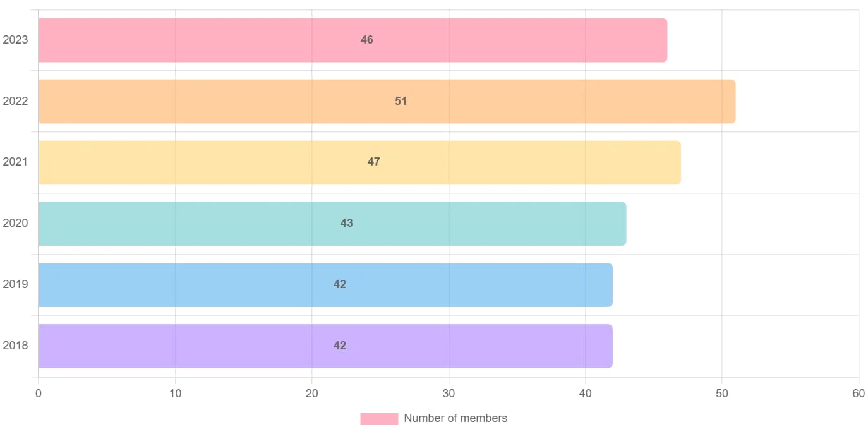Click the data value 43 label
Image resolution: width=868 pixels, height=434 pixels.
(x=347, y=223)
